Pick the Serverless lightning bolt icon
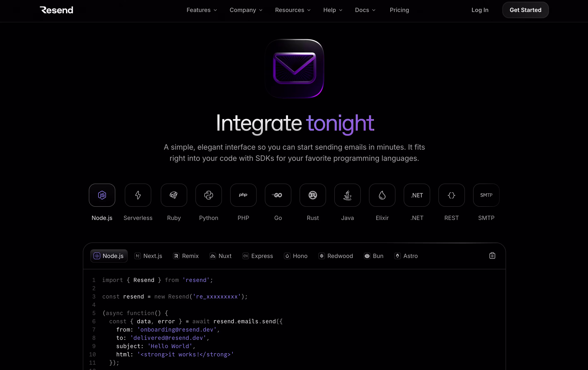This screenshot has height=370, width=588. 138,195
